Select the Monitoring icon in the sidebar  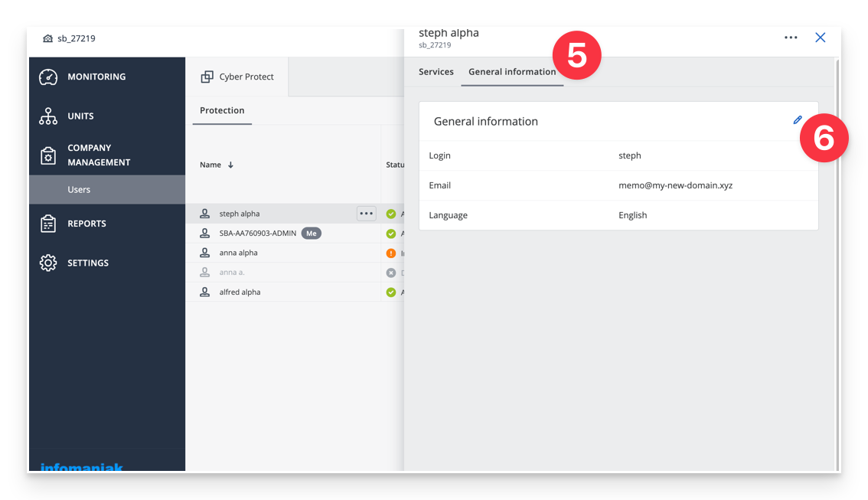point(47,76)
